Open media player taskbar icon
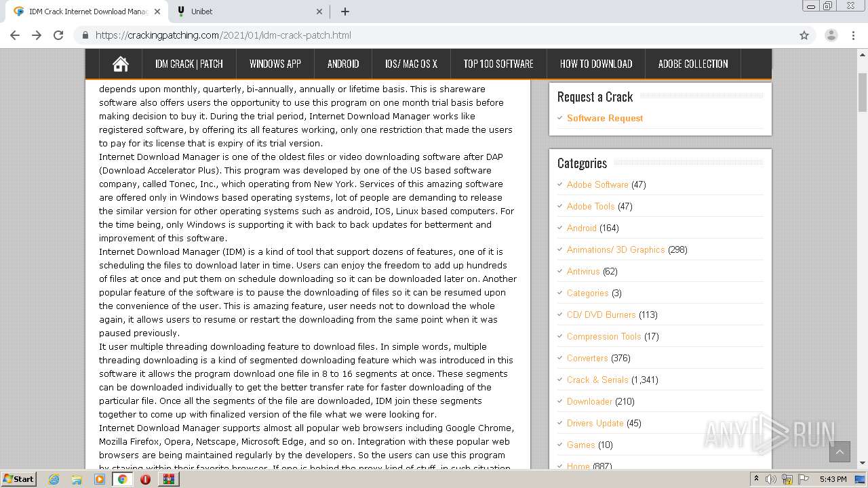 (100, 479)
